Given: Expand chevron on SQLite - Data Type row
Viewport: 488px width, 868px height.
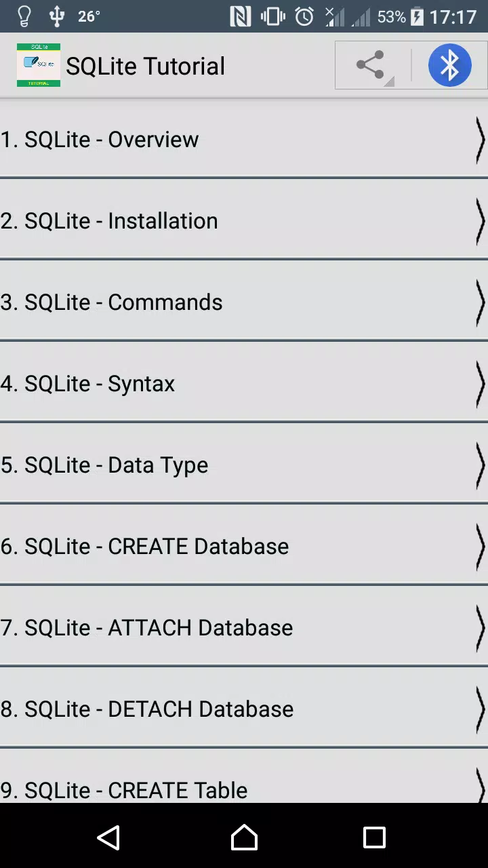Looking at the screenshot, I should [480, 465].
